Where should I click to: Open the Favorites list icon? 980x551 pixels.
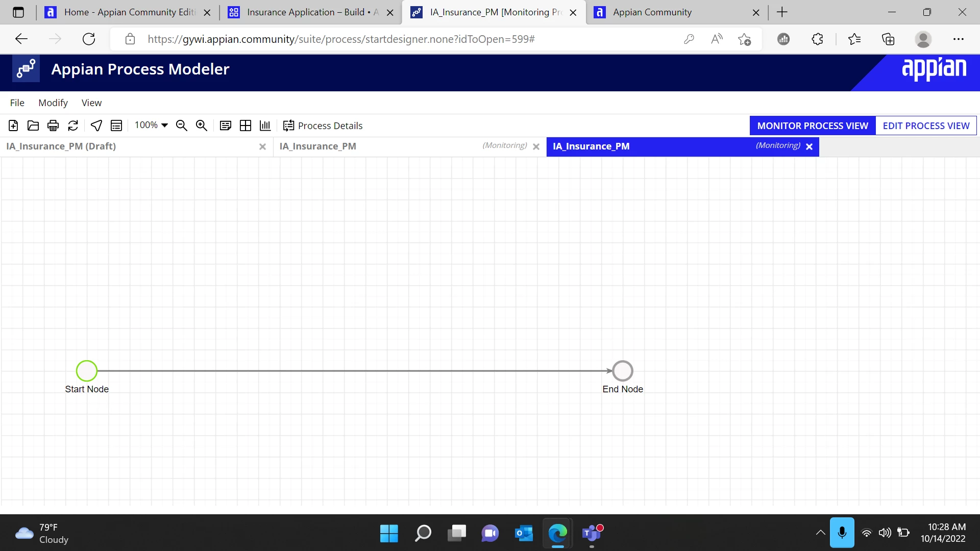pos(854,39)
